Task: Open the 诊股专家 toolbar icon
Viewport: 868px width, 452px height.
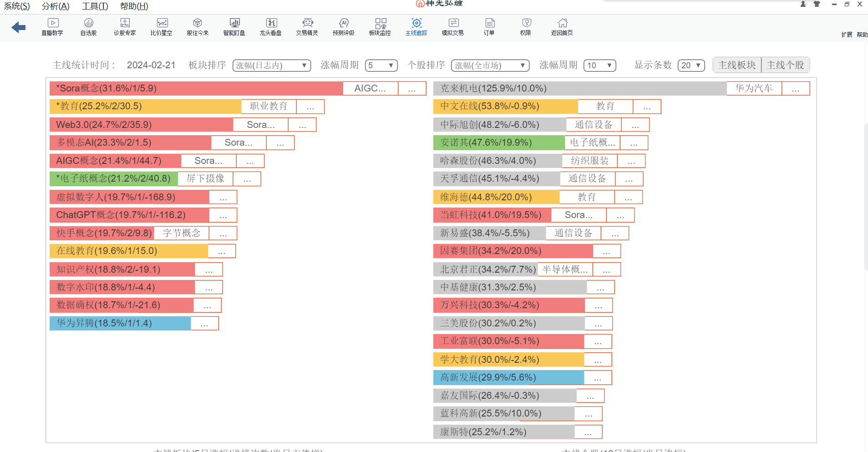Action: [125, 27]
